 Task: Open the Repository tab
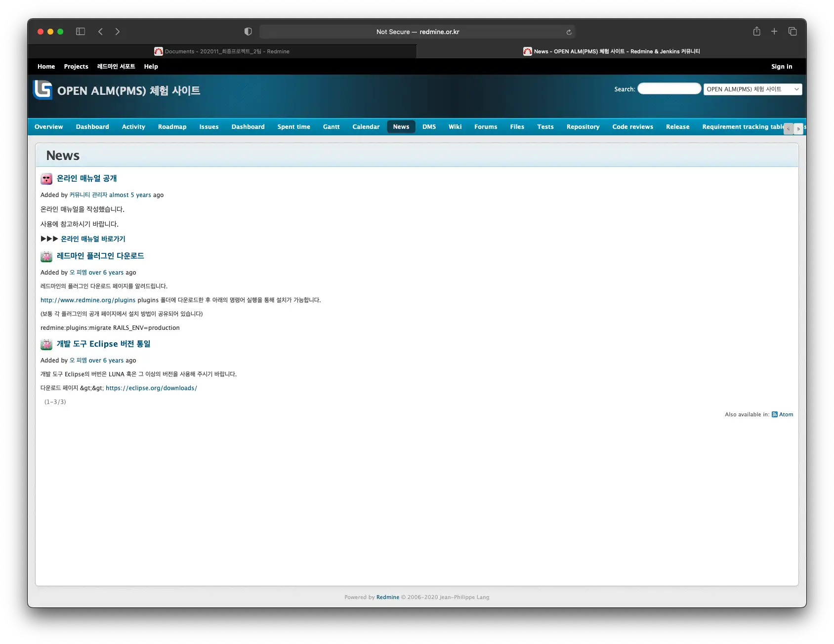[x=583, y=127]
